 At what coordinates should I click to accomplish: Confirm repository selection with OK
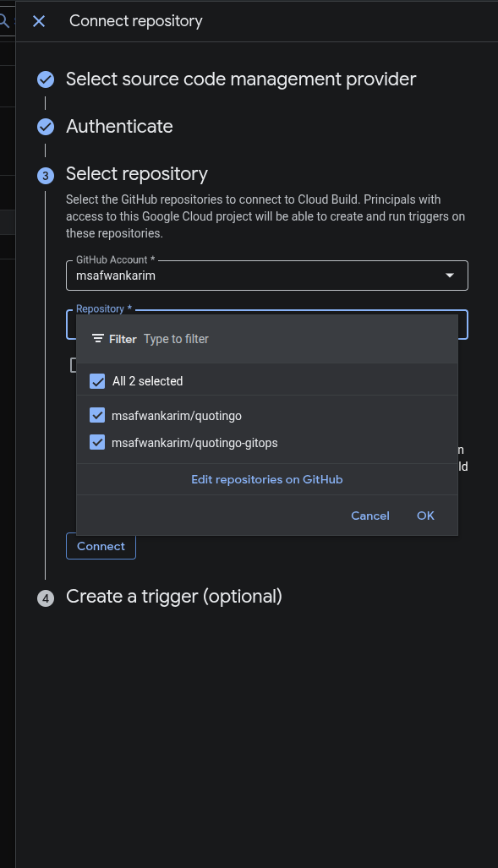(425, 516)
